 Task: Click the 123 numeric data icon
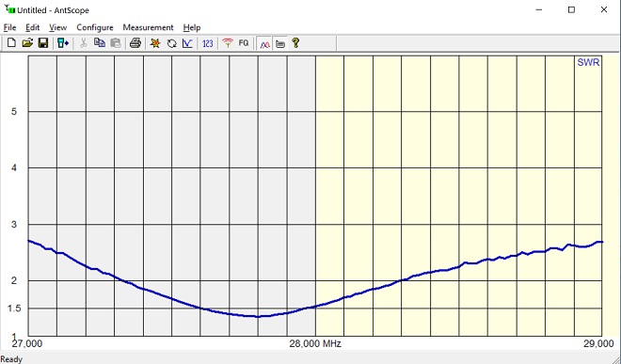(208, 43)
